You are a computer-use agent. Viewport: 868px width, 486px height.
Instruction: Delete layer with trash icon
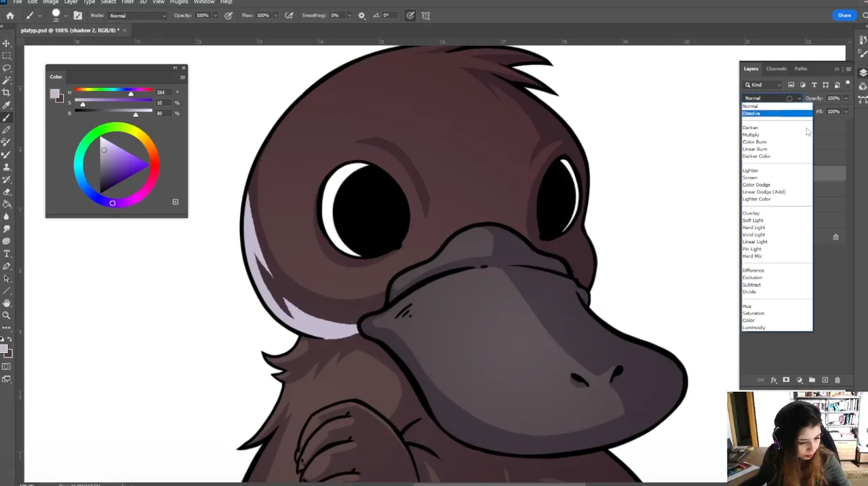(837, 380)
